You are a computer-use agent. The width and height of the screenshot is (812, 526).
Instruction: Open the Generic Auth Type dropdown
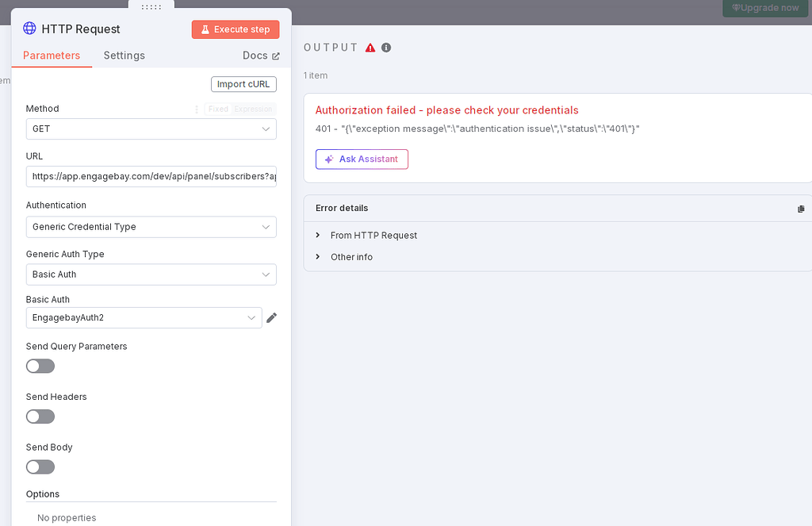151,275
